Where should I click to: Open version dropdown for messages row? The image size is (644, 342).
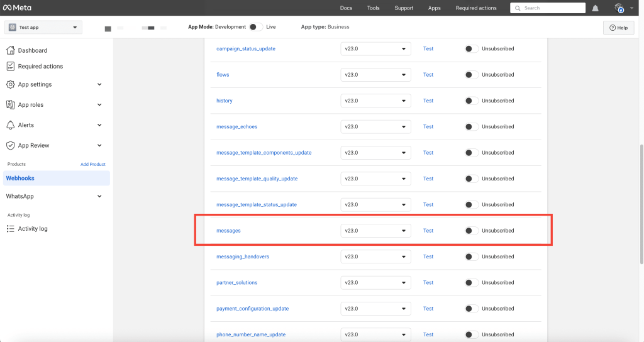coord(375,231)
